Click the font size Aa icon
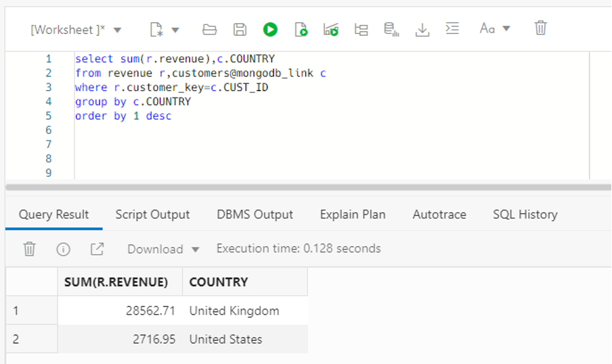This screenshot has height=364, width=612. coord(487,28)
